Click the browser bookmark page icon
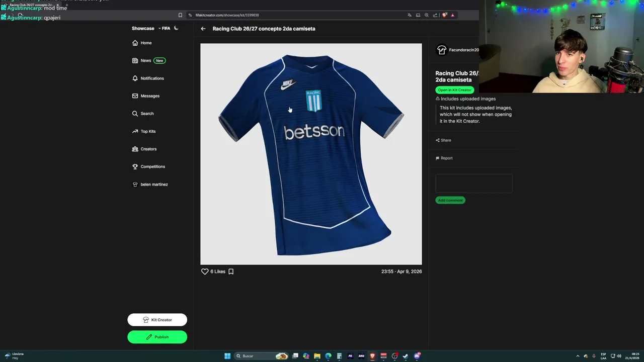 [x=180, y=15]
